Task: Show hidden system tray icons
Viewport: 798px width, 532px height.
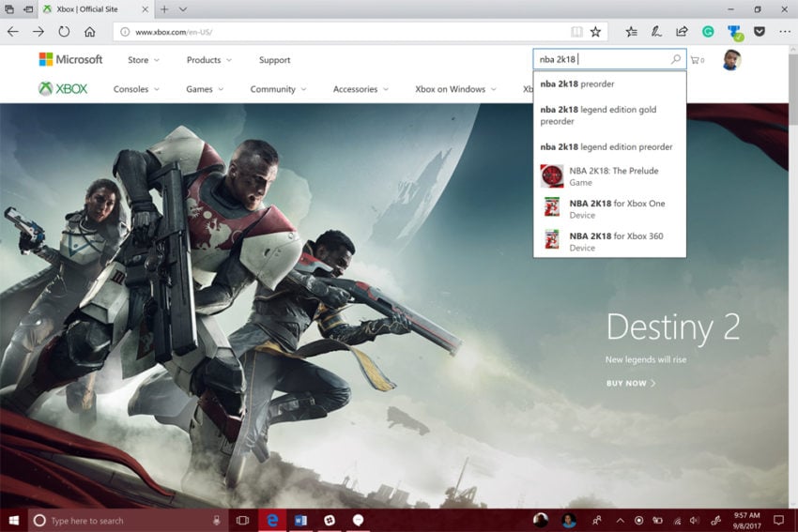Action: tap(620, 521)
